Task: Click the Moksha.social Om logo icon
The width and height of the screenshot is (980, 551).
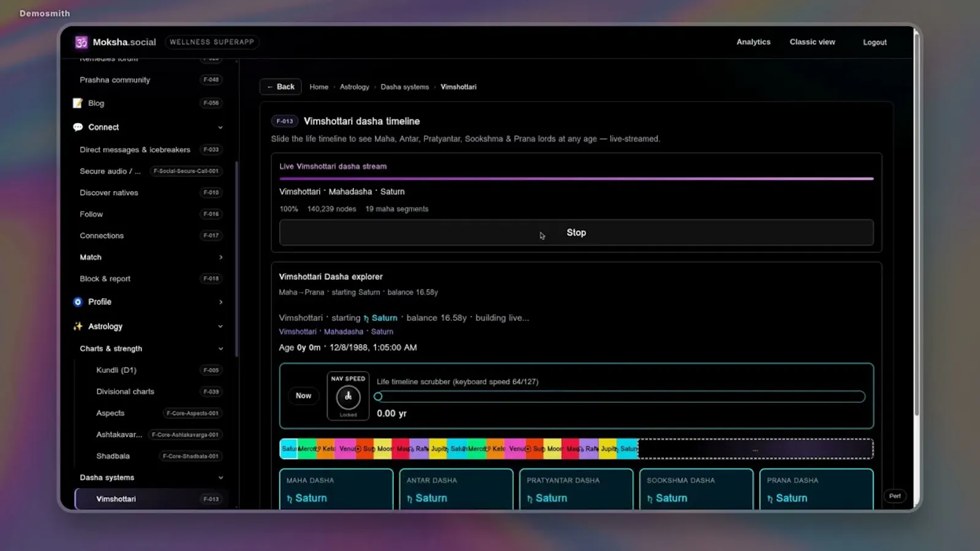Action: pos(81,42)
